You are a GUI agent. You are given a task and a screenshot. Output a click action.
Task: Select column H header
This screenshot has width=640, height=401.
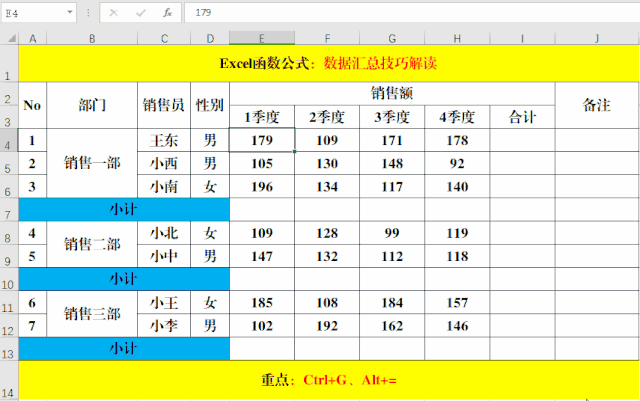[457, 38]
